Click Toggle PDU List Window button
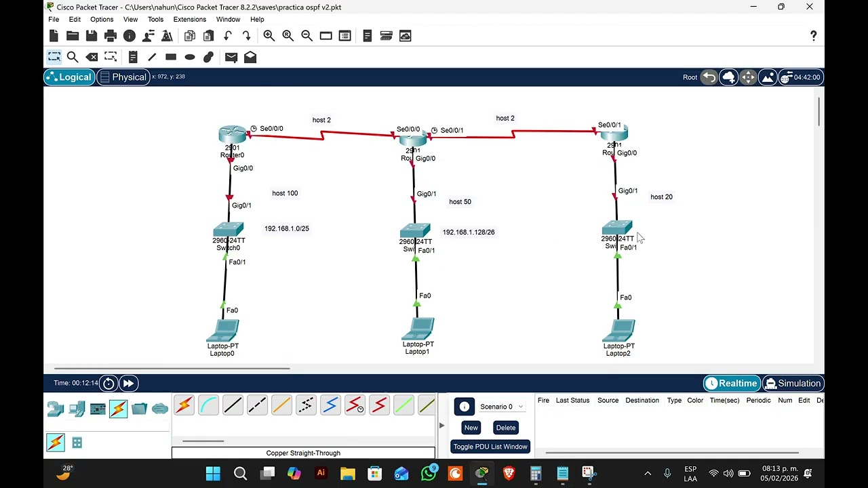Image resolution: width=868 pixels, height=488 pixels. pyautogui.click(x=490, y=447)
